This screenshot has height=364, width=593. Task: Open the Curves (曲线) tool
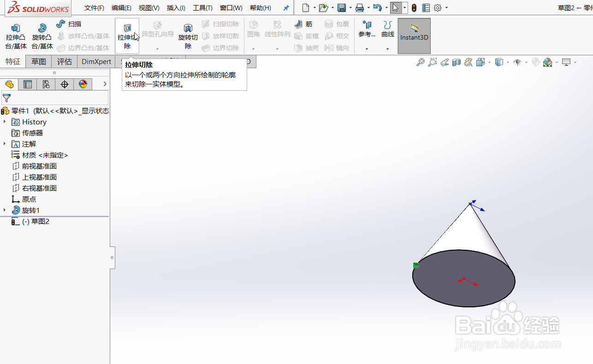click(388, 29)
